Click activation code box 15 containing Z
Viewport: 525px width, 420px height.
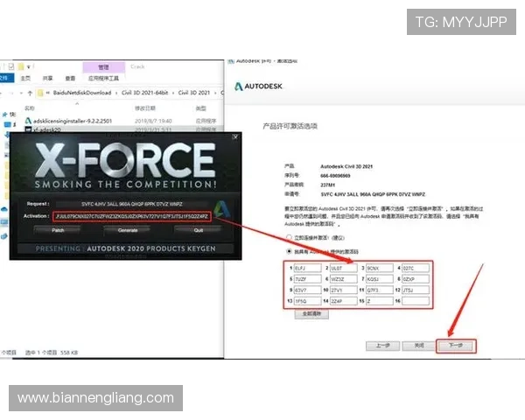[x=380, y=301]
